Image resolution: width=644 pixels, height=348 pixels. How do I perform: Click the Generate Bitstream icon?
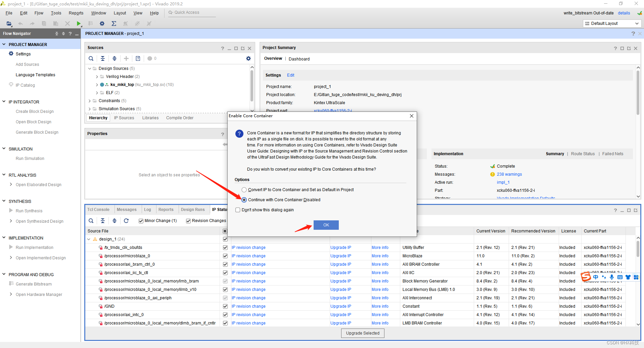tap(11, 284)
